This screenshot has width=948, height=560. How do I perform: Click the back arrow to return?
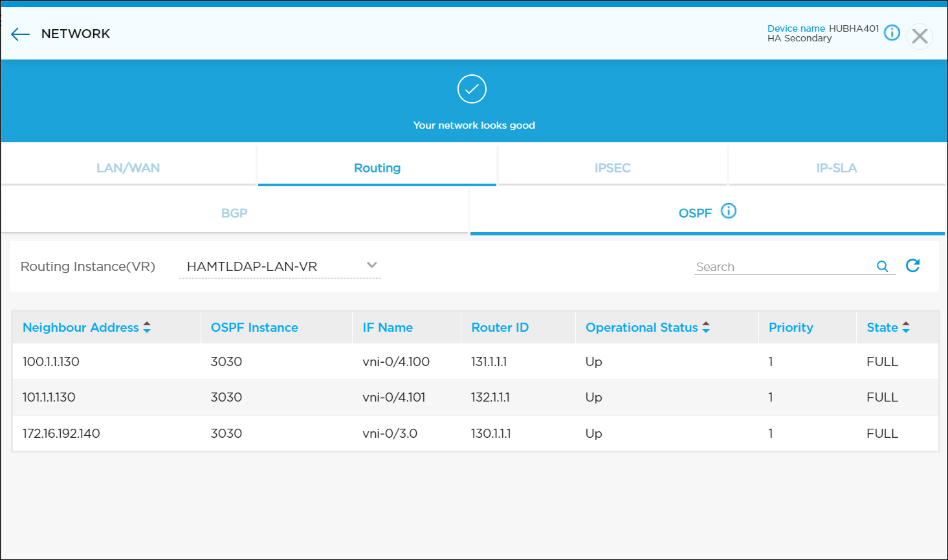[20, 34]
